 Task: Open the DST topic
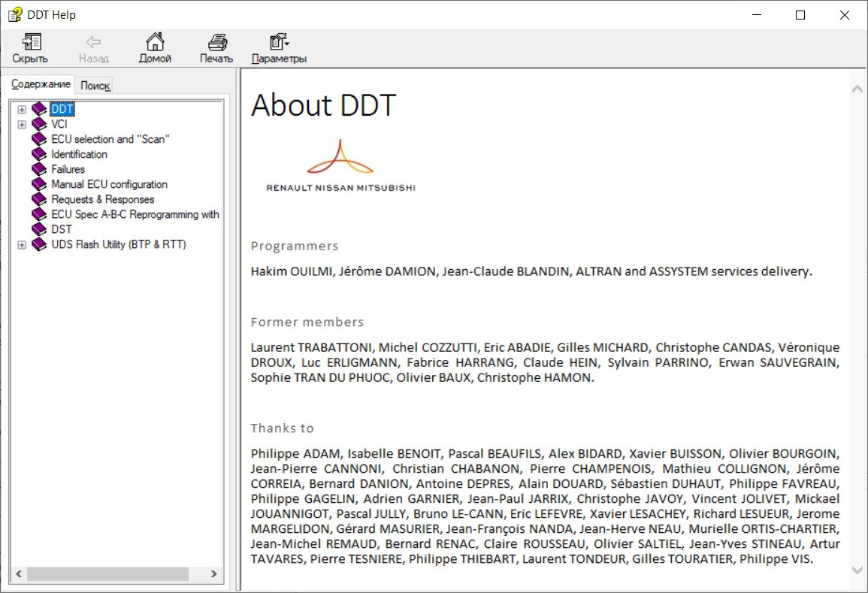[62, 228]
